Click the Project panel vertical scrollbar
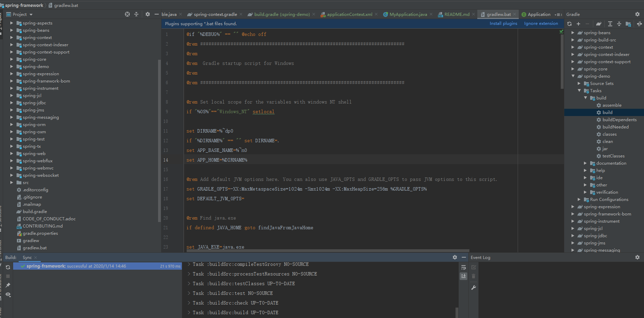Screen dimensions: 644x318 click(x=159, y=141)
